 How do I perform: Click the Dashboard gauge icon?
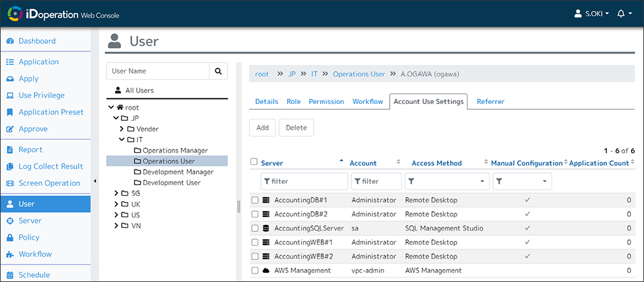pyautogui.click(x=10, y=41)
